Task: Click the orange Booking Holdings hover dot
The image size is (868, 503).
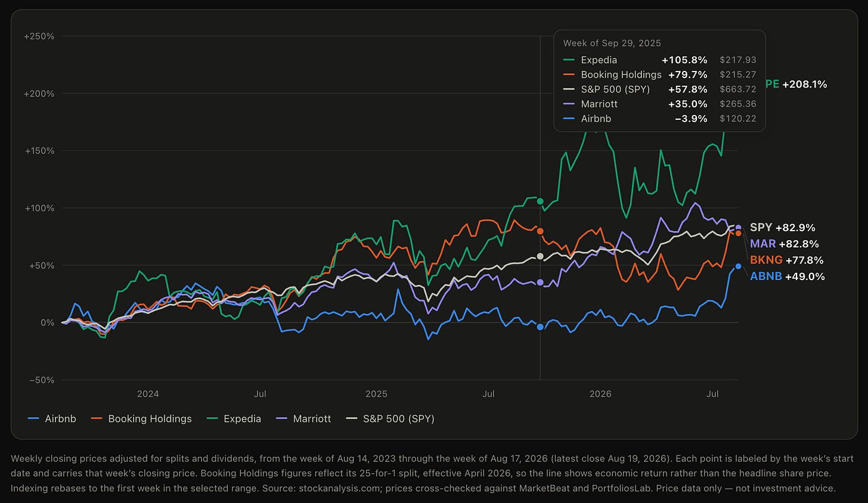Action: pyautogui.click(x=540, y=231)
